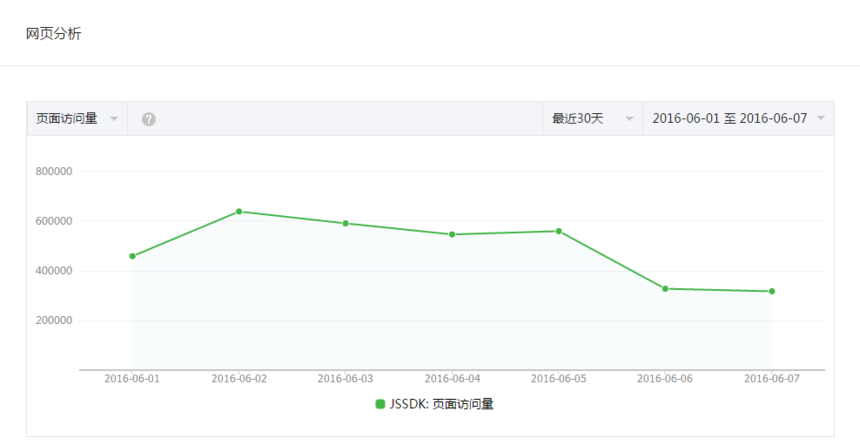Select the 2016-06-04 data point
The width and height of the screenshot is (860, 445).
pos(452,234)
